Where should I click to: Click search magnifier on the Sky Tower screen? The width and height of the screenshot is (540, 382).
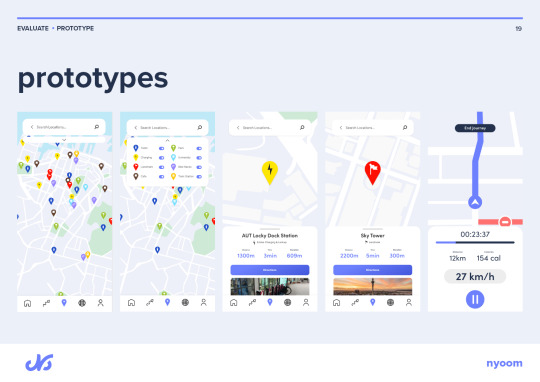405,127
